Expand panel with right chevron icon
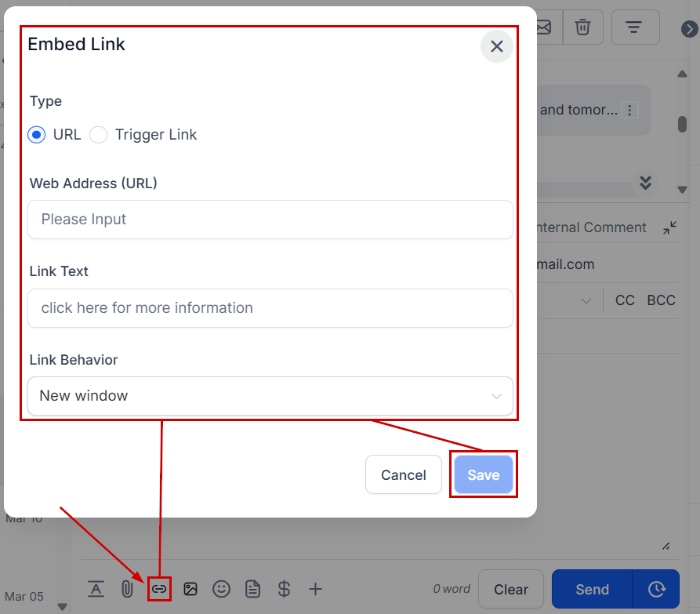The height and width of the screenshot is (614, 700). [x=689, y=29]
